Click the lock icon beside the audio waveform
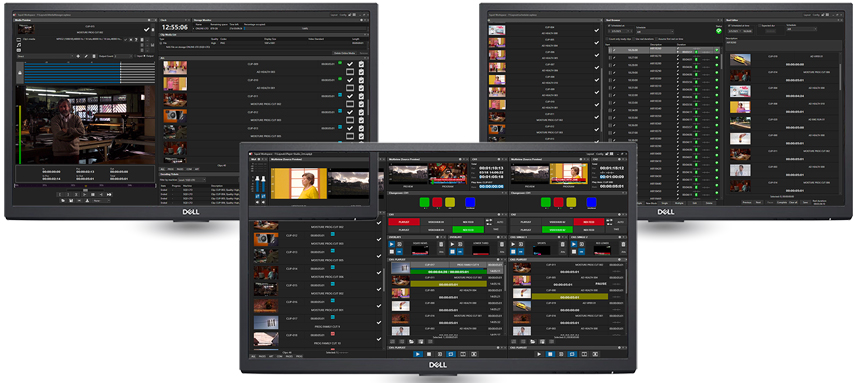Screen dimensions: 857x383 20,73
